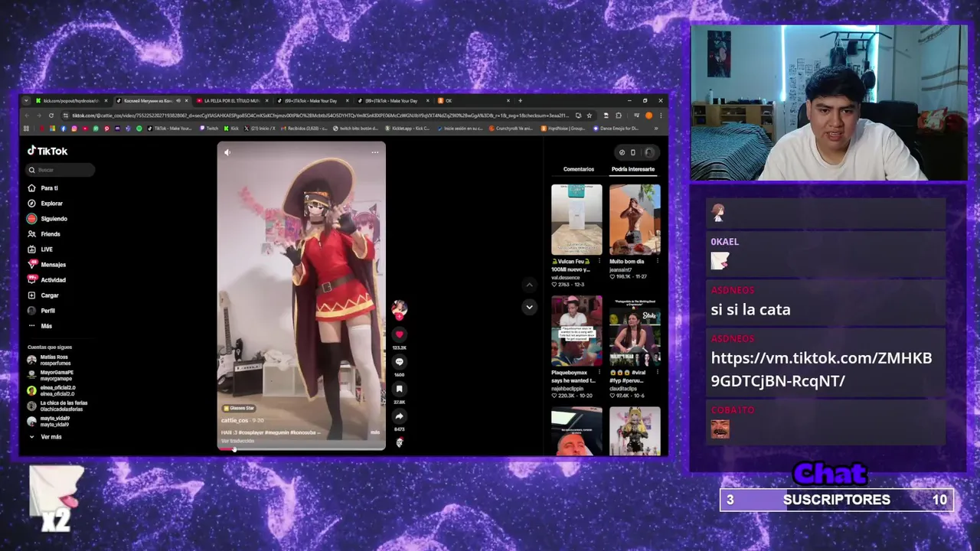980x551 pixels.
Task: Toggle the bookmark save icon
Action: (399, 389)
